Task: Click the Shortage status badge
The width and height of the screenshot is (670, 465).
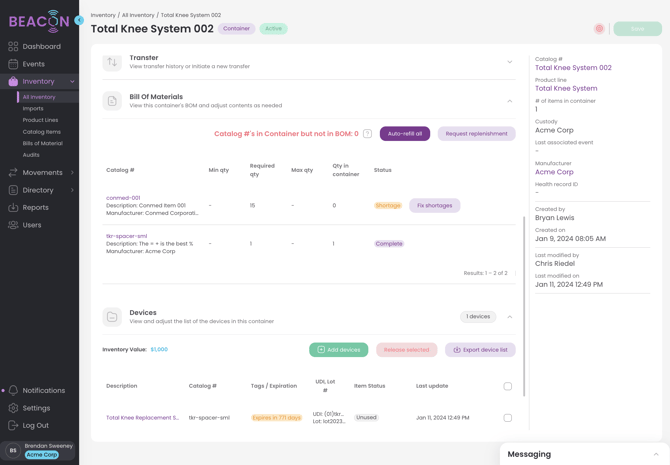Action: [x=388, y=206]
